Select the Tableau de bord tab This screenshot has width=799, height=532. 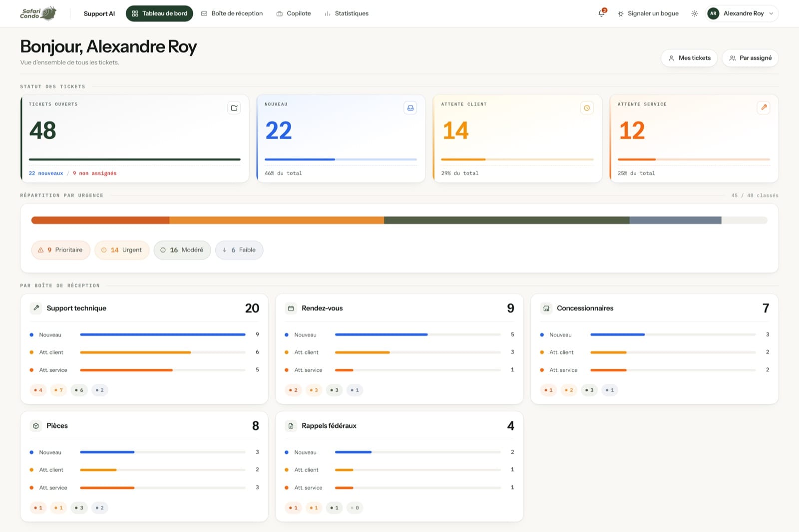pos(159,13)
